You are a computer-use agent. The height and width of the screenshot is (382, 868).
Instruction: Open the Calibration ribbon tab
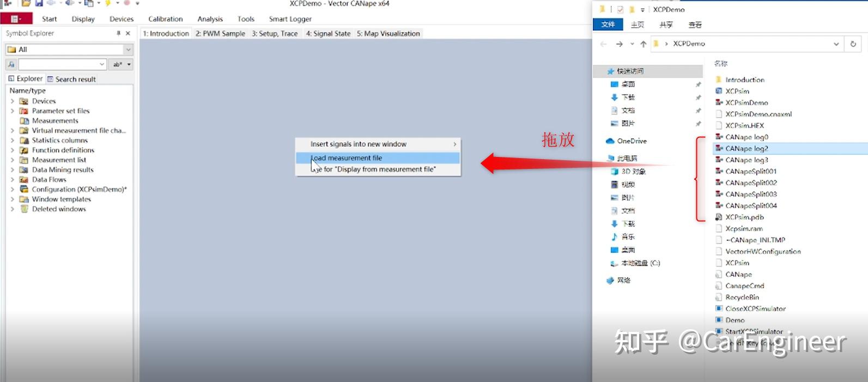coord(166,19)
